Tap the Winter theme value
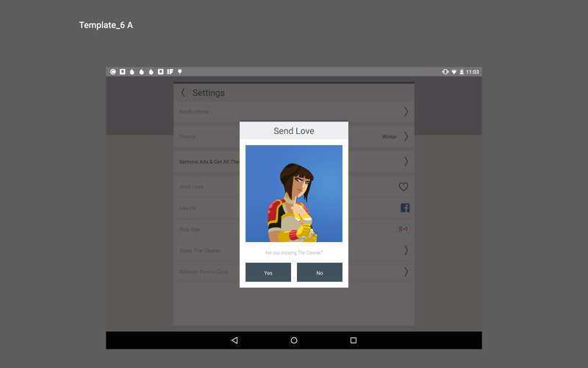 (389, 137)
